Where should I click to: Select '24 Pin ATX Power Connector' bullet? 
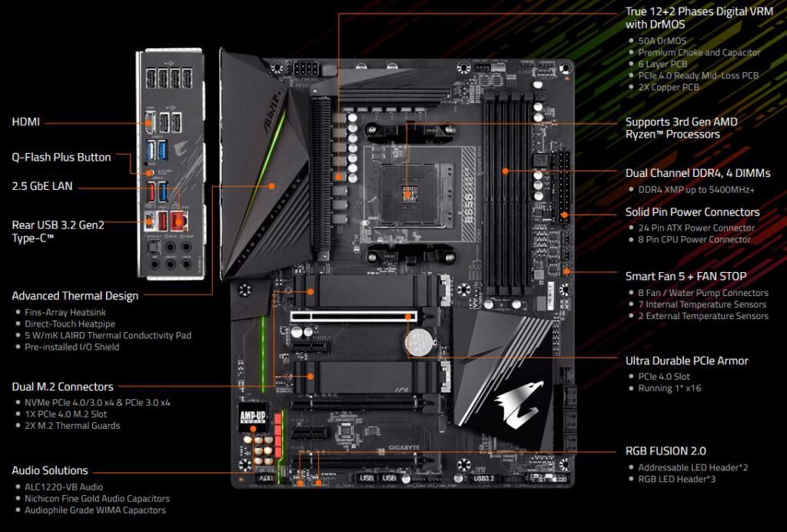(x=696, y=228)
